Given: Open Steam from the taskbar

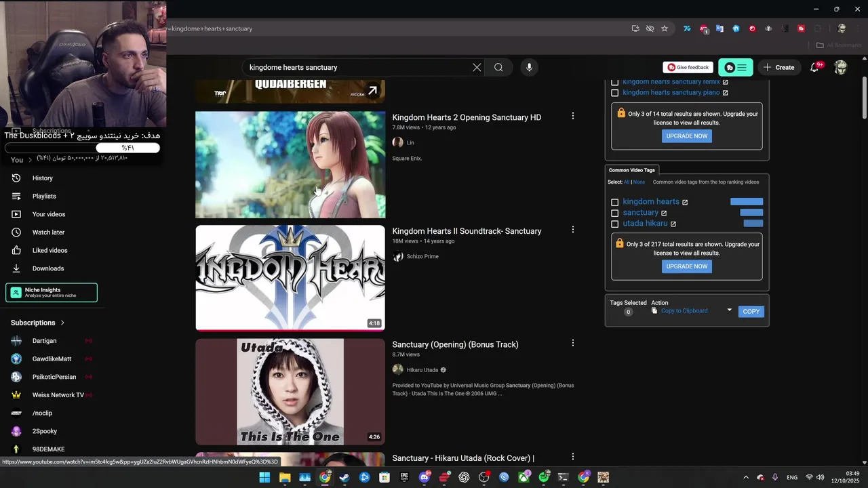Looking at the screenshot, I should pos(344,477).
